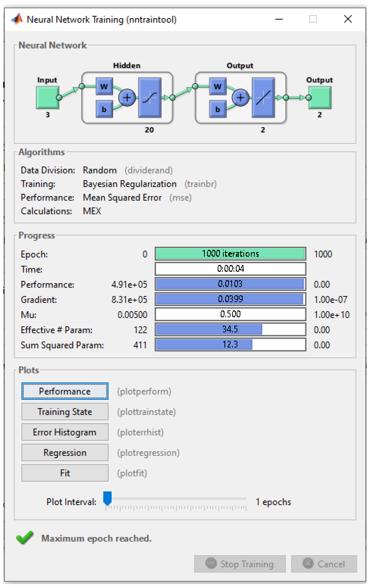The height and width of the screenshot is (588, 371).
Task: Click the green Output block in diagram
Action: tap(320, 98)
